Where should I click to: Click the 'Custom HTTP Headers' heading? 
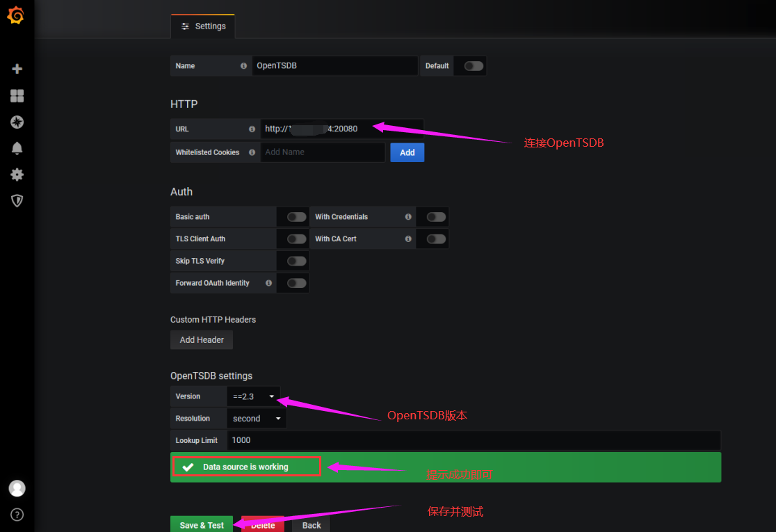(x=213, y=320)
